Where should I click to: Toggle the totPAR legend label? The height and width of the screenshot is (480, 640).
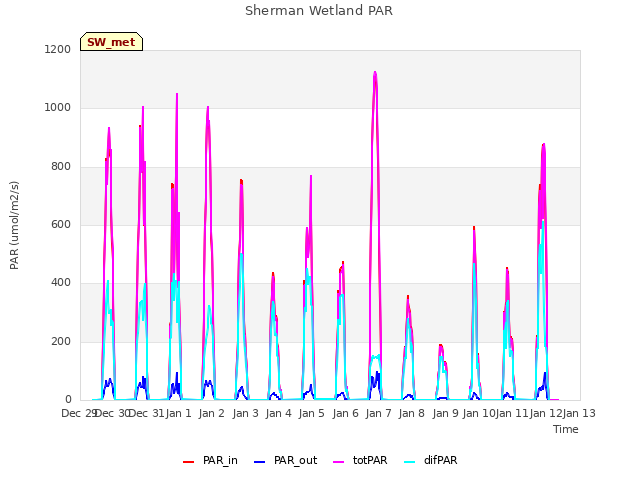pyautogui.click(x=370, y=460)
